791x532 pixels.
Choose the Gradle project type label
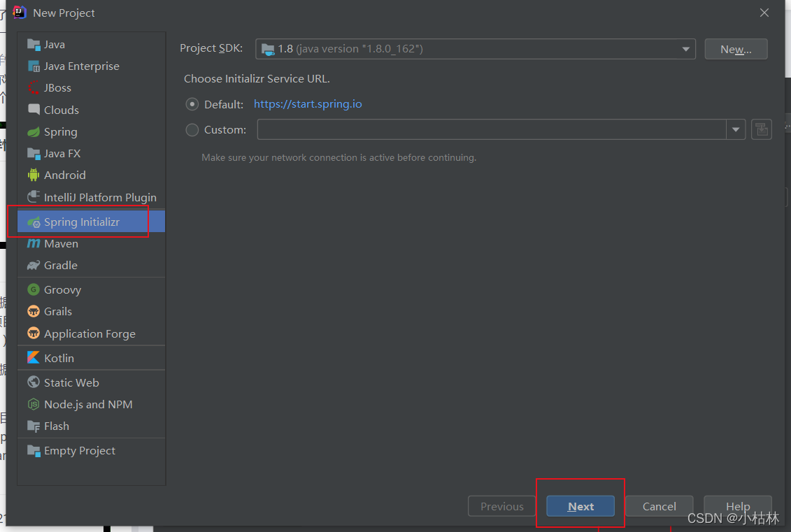click(x=61, y=265)
